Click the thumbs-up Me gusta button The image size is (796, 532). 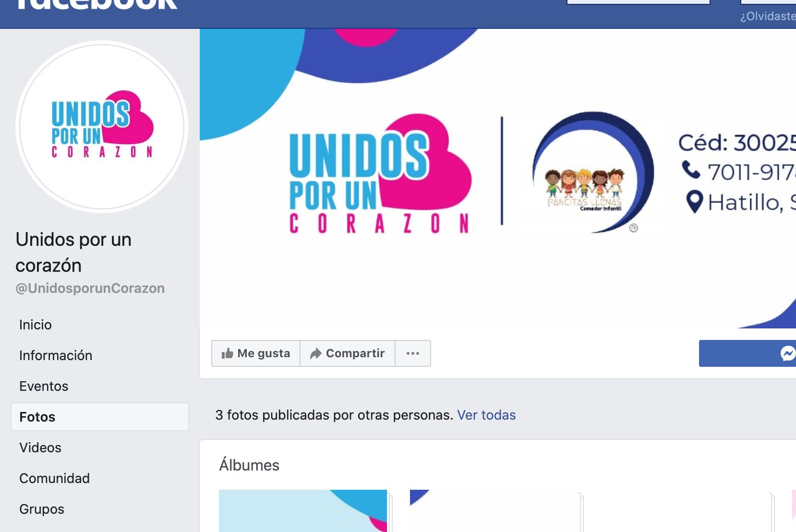256,353
